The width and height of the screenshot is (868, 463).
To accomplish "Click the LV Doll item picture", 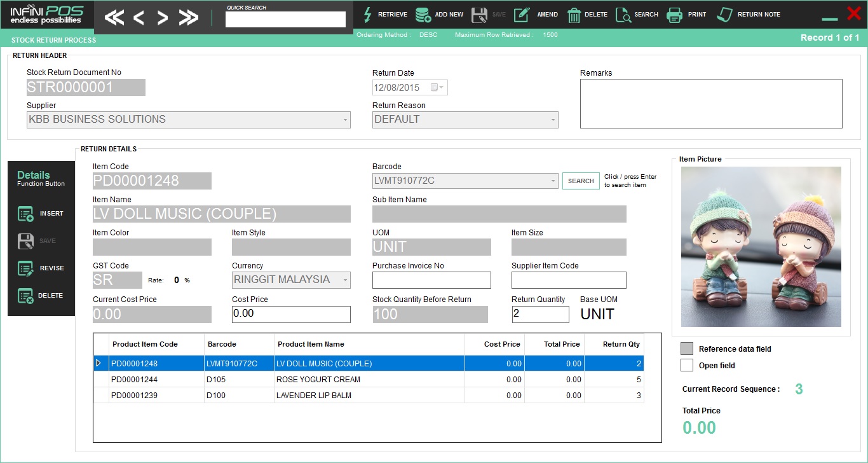I will point(761,247).
